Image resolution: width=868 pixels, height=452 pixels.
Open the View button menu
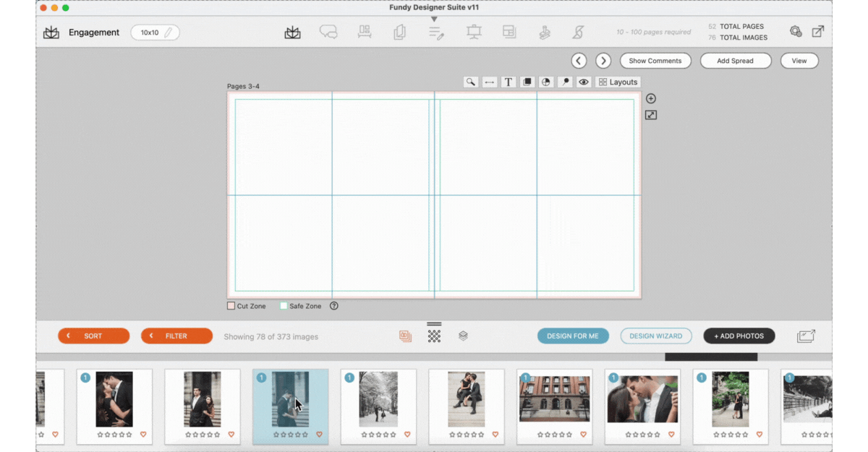tap(799, 61)
